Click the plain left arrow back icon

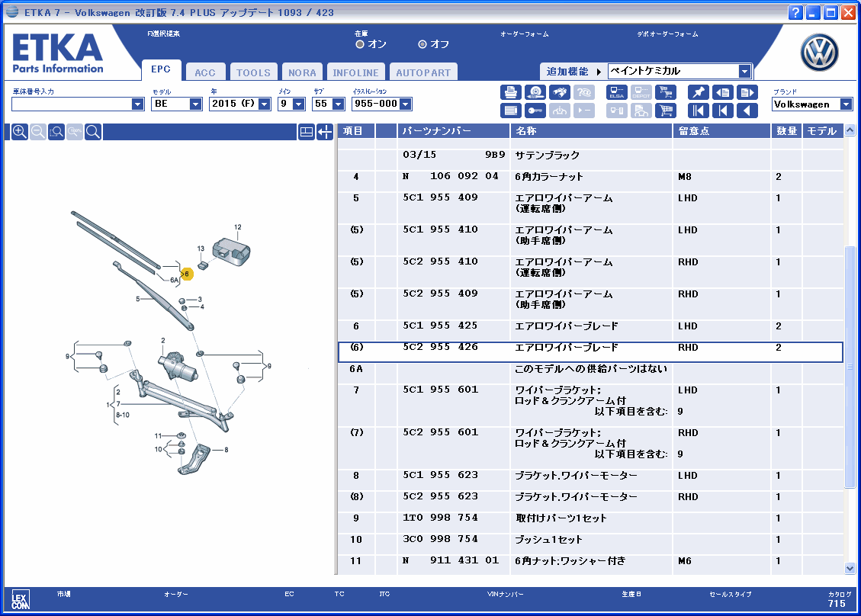(747, 111)
